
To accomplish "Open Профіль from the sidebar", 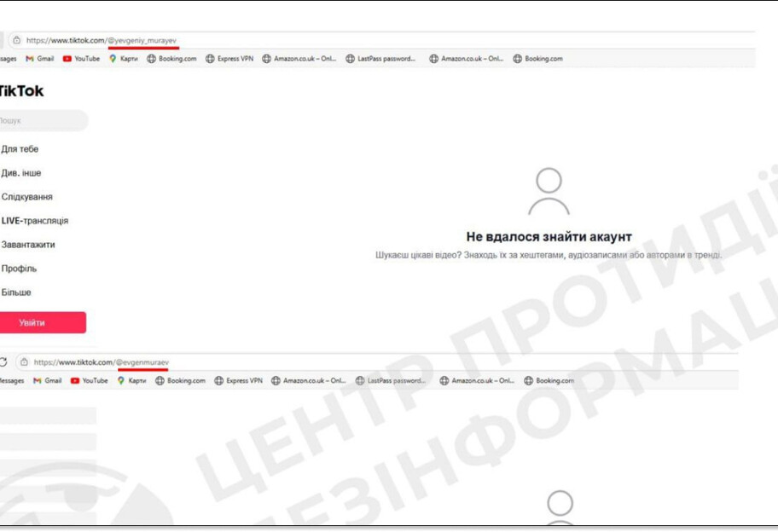I will 19,269.
